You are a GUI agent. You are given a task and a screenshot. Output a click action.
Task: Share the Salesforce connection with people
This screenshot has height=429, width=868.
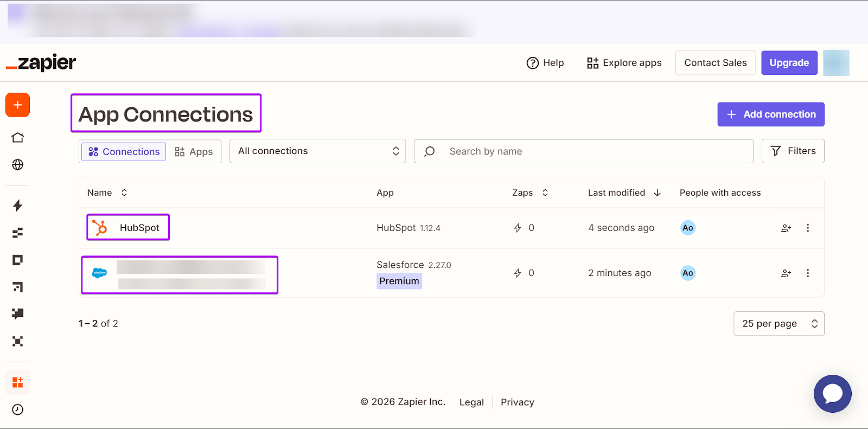[786, 273]
